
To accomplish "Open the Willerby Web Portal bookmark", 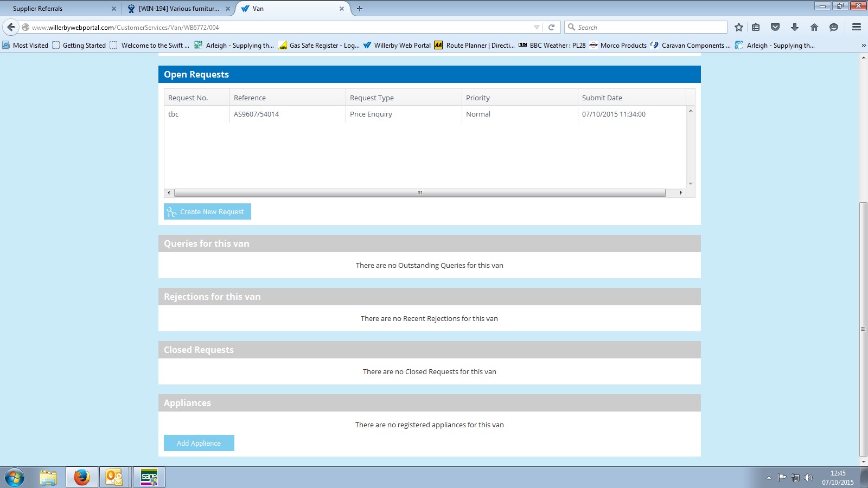I will click(397, 46).
